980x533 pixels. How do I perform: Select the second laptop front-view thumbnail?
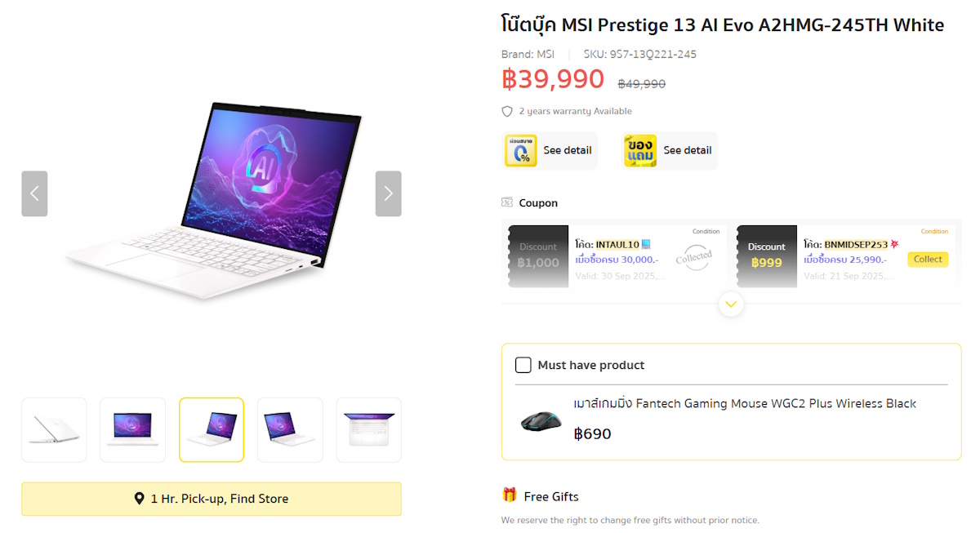tap(132, 429)
